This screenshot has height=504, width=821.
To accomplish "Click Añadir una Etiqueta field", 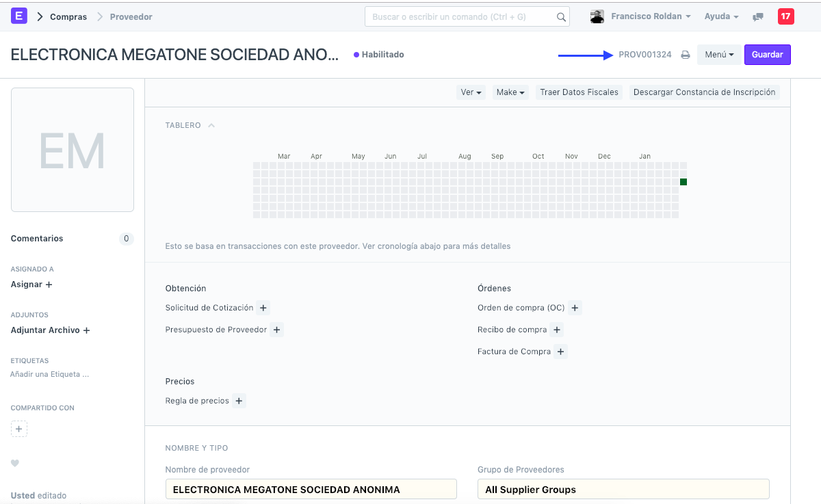I will point(50,375).
